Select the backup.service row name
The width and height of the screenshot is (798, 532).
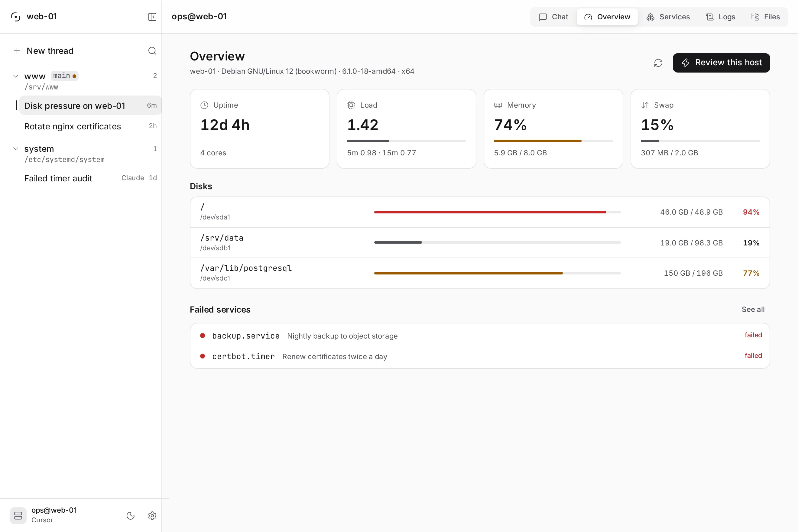(246, 336)
